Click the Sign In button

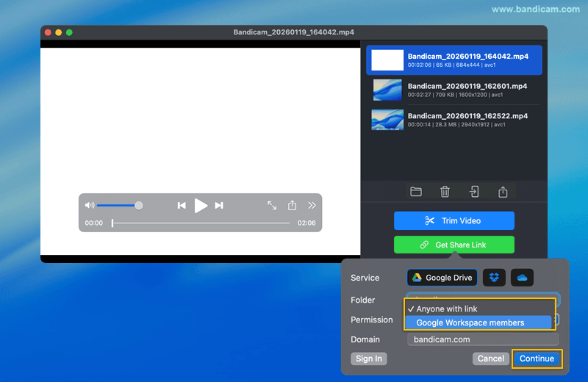point(369,358)
